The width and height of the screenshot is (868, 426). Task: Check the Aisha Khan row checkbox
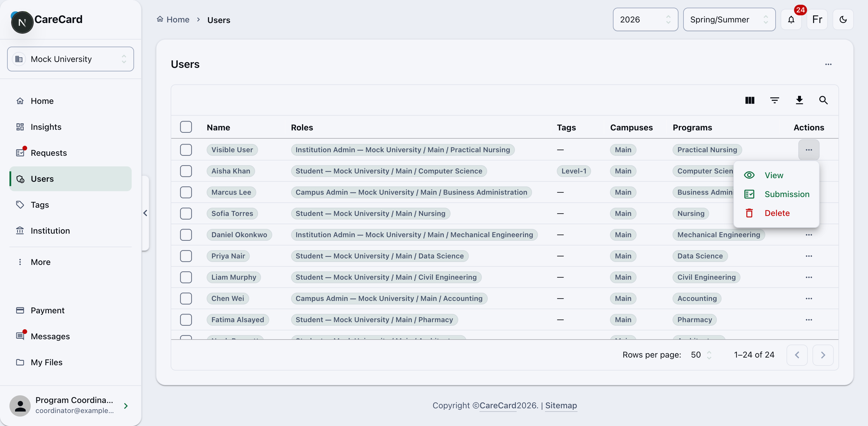pyautogui.click(x=186, y=171)
